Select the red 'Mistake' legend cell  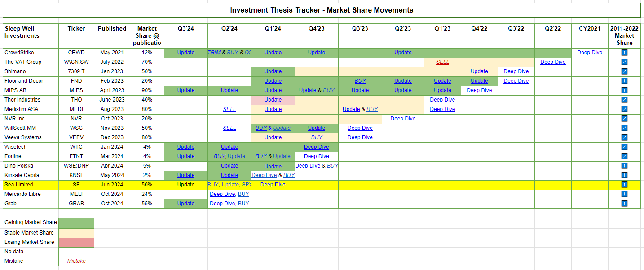(76, 261)
